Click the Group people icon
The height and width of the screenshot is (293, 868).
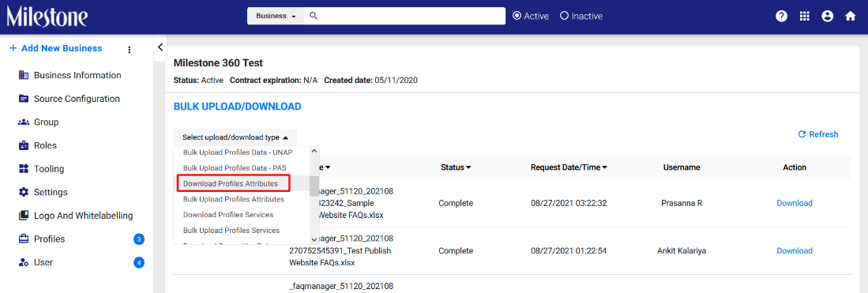click(x=23, y=122)
